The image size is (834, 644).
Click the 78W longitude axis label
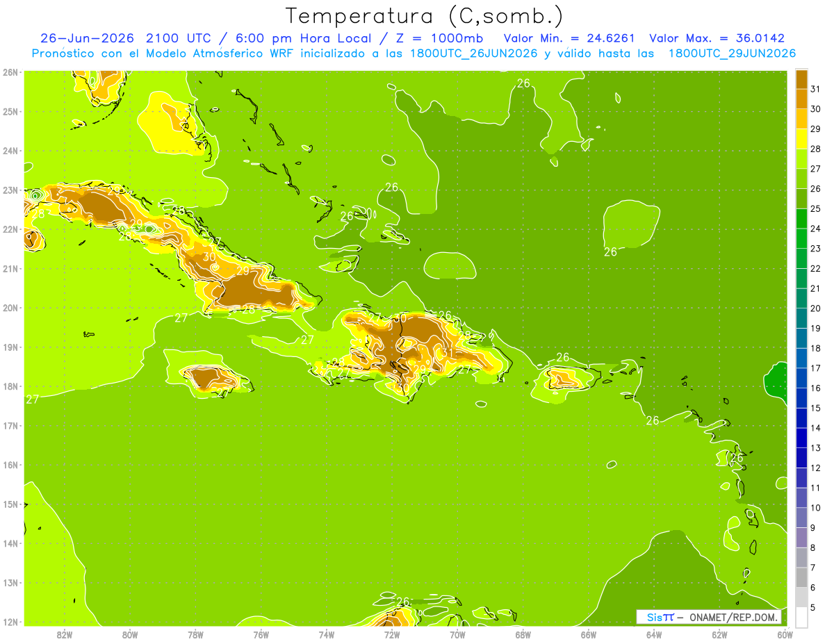tap(195, 634)
